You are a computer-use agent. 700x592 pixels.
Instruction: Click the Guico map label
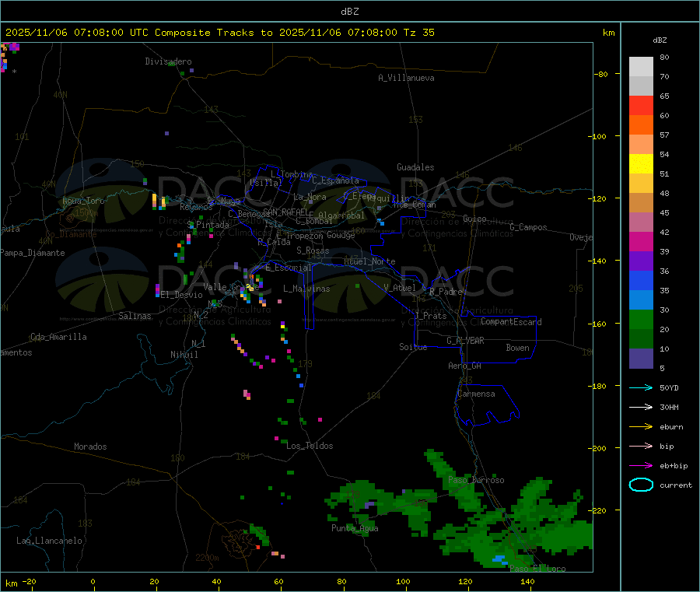tap(474, 219)
